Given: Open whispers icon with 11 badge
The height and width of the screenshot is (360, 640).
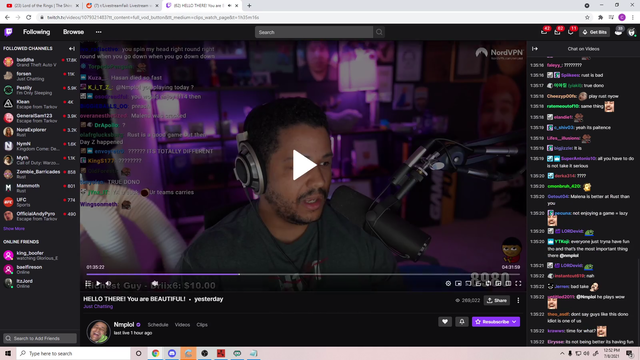Looking at the screenshot, I should click(x=571, y=32).
